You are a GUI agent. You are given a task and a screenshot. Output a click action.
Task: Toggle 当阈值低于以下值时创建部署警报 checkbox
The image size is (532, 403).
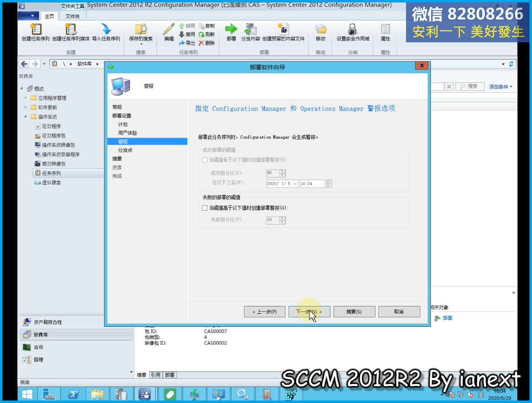(205, 160)
